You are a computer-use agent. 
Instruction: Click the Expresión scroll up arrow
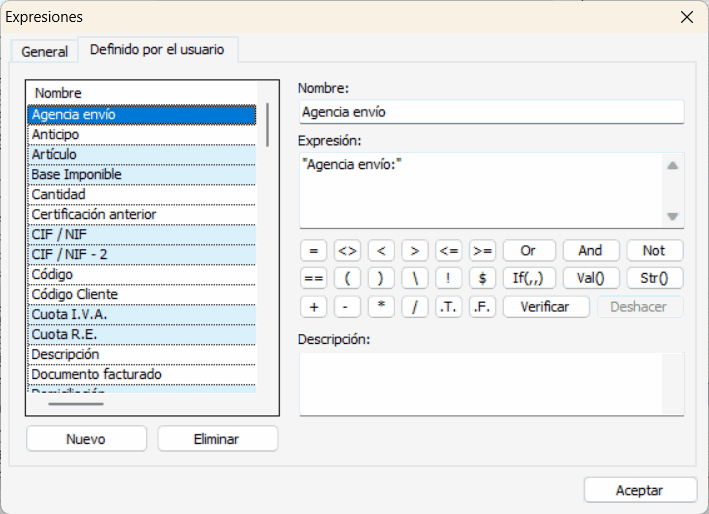[x=673, y=165]
